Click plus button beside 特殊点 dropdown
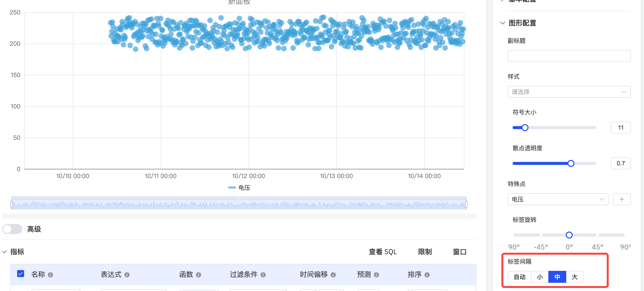 [621, 199]
